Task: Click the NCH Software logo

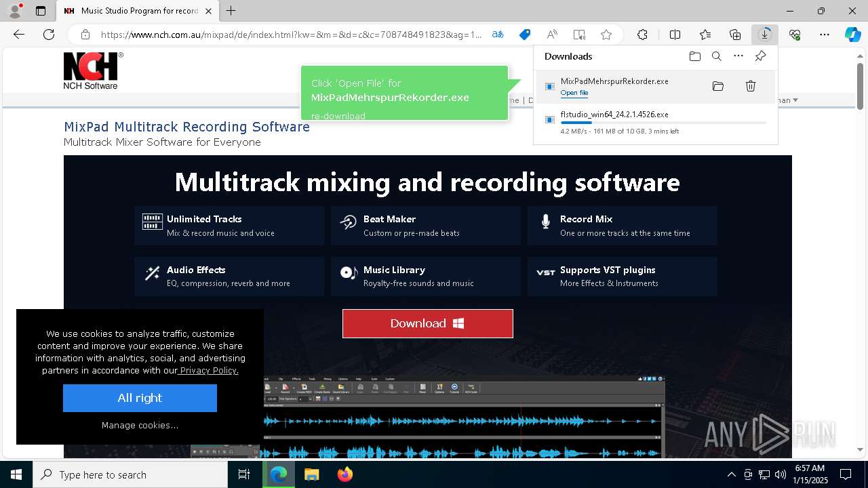Action: [93, 70]
